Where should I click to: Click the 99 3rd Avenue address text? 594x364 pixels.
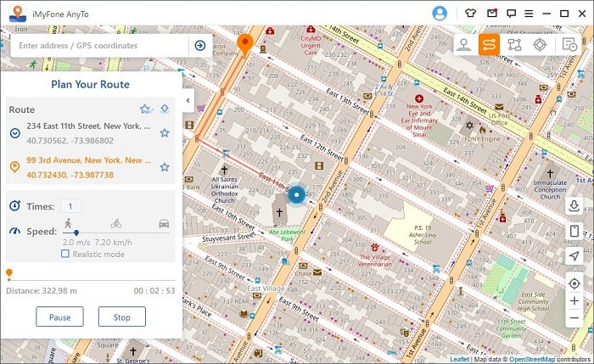pos(88,160)
